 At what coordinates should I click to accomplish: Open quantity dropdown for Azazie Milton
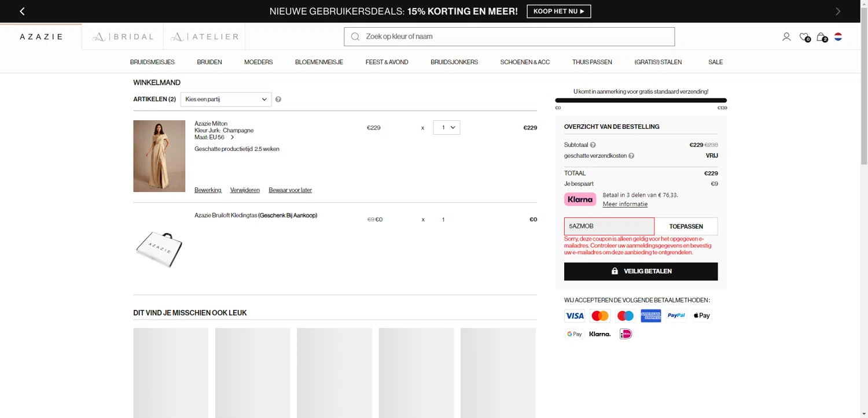[x=446, y=127]
